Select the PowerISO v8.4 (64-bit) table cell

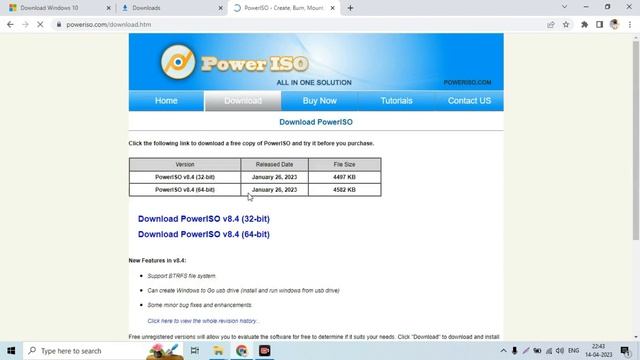pos(185,190)
